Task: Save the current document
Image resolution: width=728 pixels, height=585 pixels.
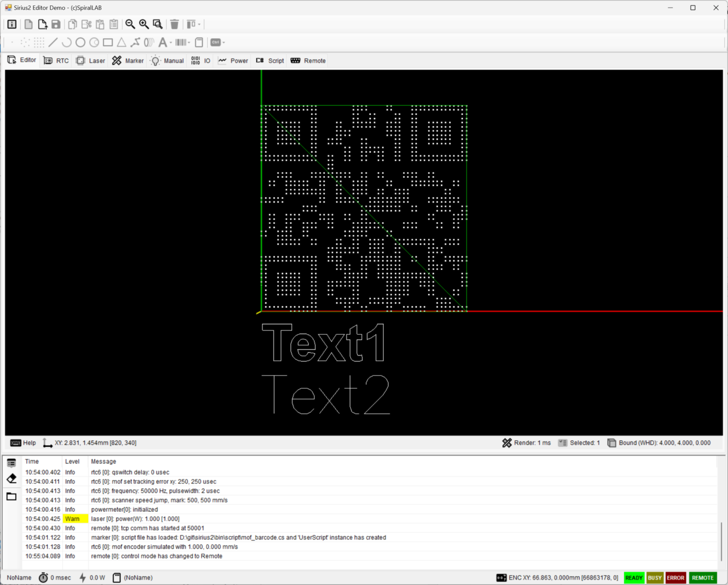Action: [56, 24]
